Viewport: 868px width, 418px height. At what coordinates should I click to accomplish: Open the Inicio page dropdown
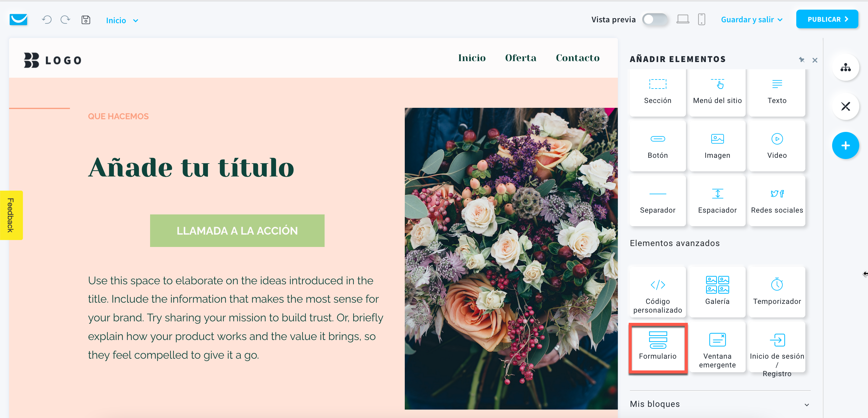point(122,20)
